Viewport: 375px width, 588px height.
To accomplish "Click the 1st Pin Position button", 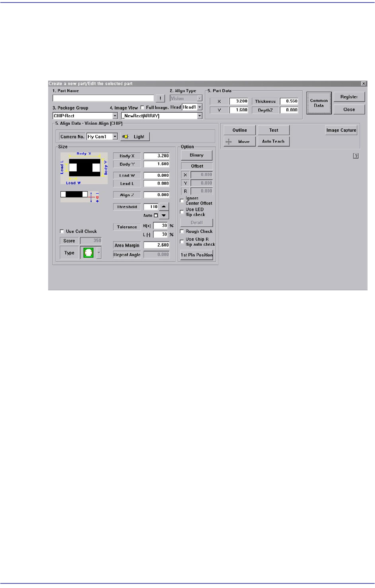I will pyautogui.click(x=197, y=255).
